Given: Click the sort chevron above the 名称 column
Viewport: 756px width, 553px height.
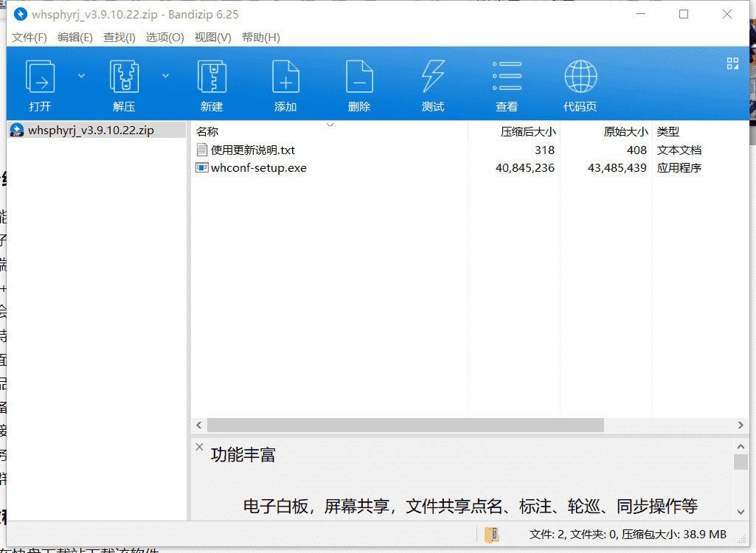Looking at the screenshot, I should [330, 125].
